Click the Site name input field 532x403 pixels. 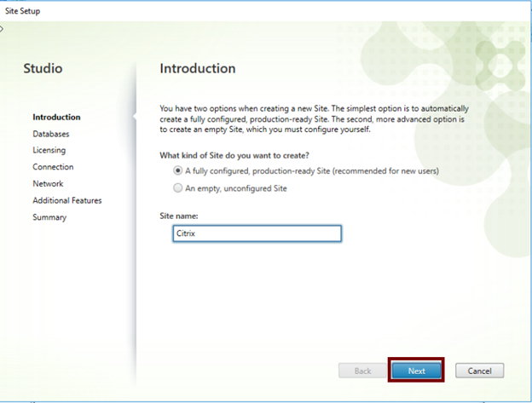tap(257, 233)
